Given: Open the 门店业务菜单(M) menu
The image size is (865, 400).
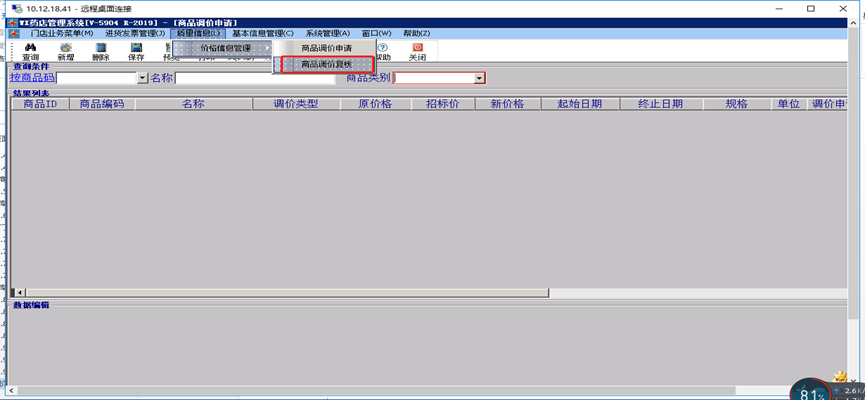Looking at the screenshot, I should click(x=61, y=33).
